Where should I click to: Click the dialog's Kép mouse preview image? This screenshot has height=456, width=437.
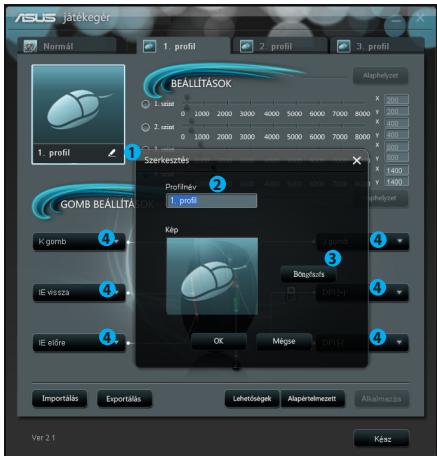tap(212, 276)
